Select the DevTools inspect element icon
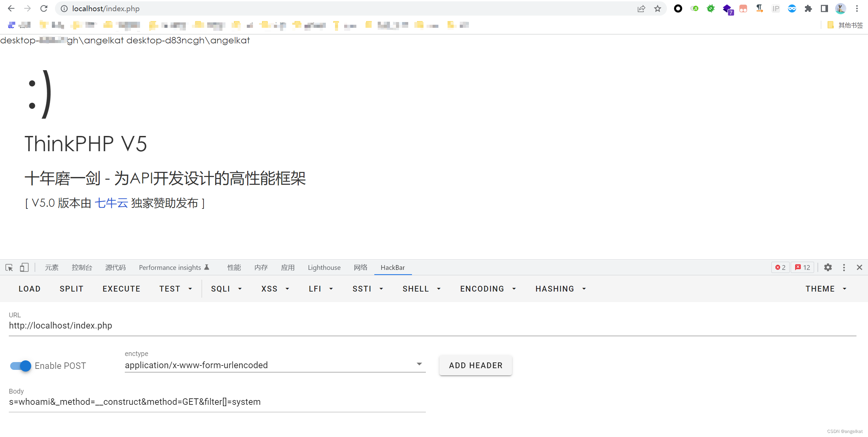Image resolution: width=868 pixels, height=437 pixels. click(9, 267)
